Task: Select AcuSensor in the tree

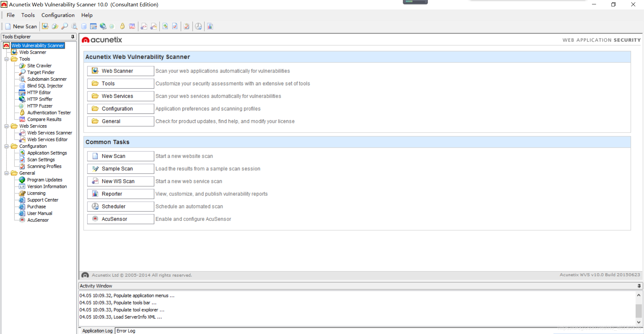Action: click(x=38, y=220)
